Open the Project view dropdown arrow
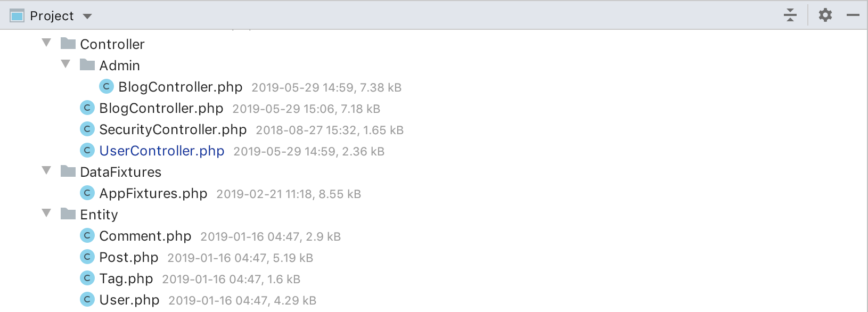This screenshot has height=312, width=868. coord(87,17)
